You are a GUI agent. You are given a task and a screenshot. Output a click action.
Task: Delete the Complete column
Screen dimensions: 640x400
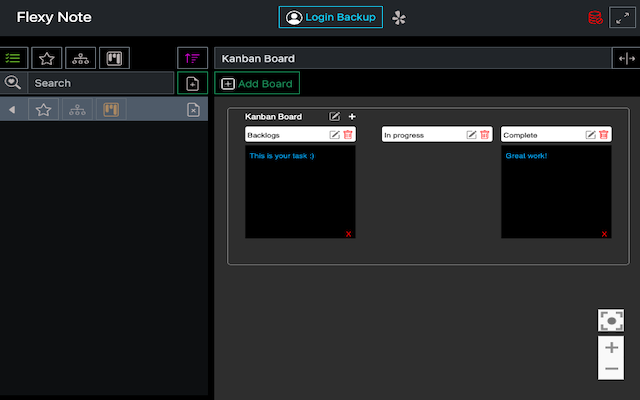[x=604, y=134]
